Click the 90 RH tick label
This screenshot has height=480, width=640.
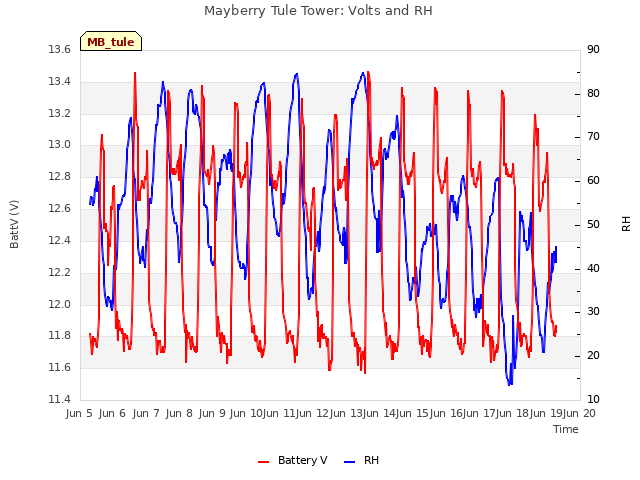point(593,49)
